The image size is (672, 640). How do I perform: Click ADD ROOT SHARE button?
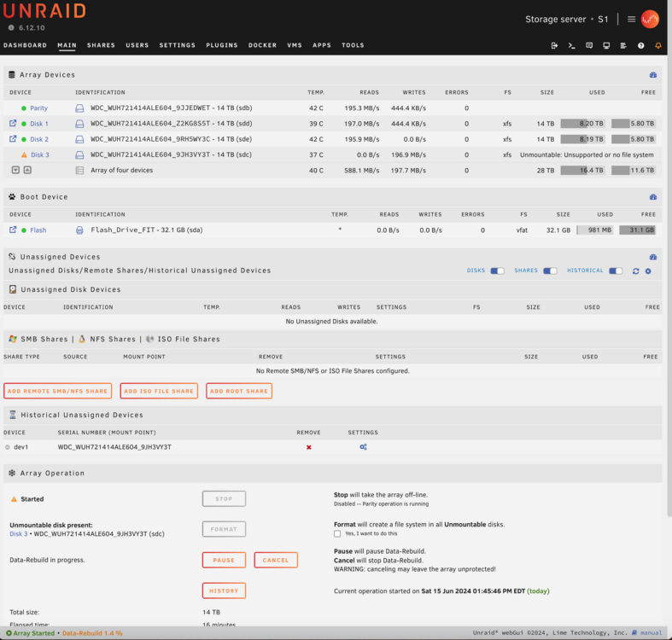point(239,391)
